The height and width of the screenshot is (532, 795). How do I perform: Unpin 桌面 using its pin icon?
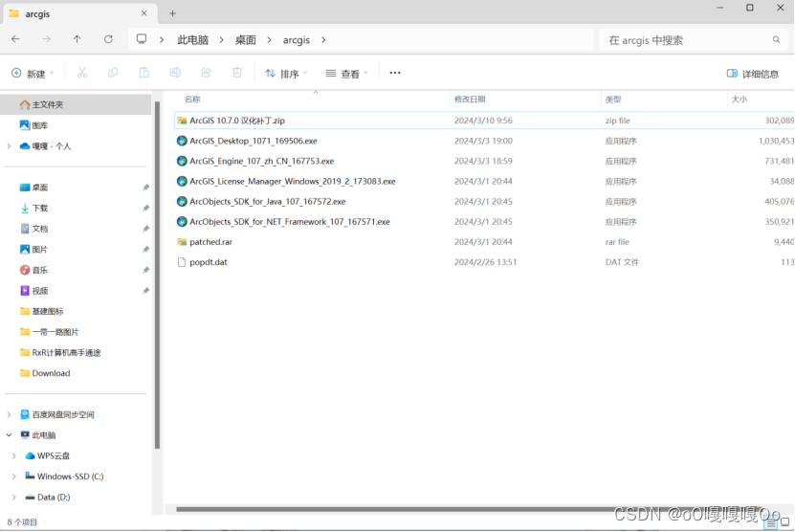coord(146,188)
